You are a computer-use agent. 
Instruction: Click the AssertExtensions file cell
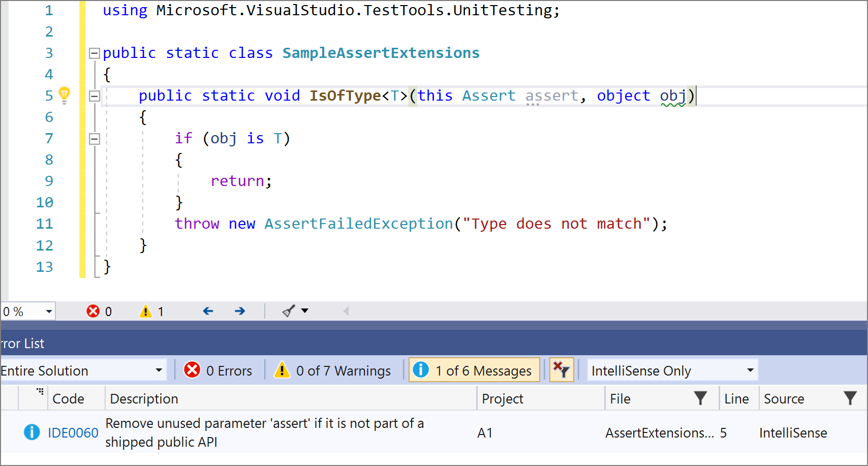[x=659, y=433]
